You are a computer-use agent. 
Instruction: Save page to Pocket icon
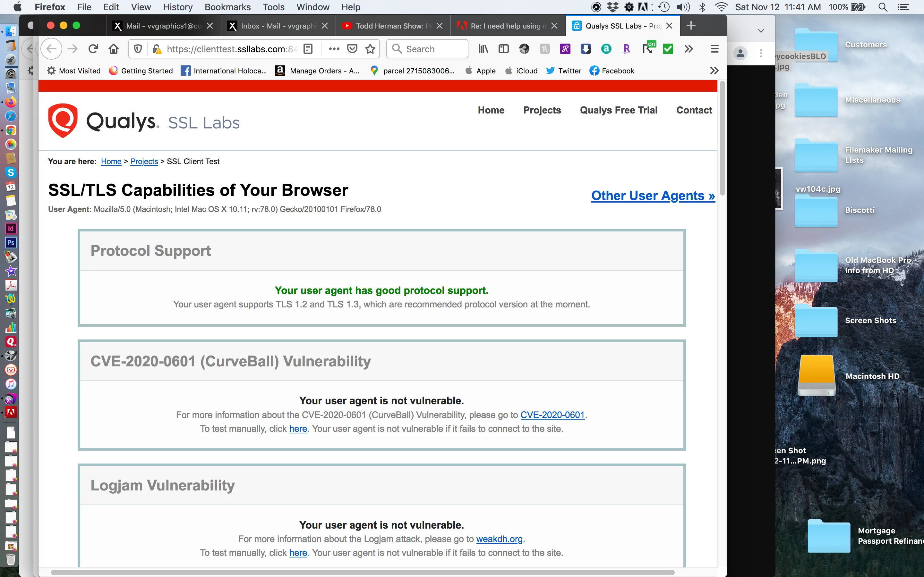click(352, 49)
